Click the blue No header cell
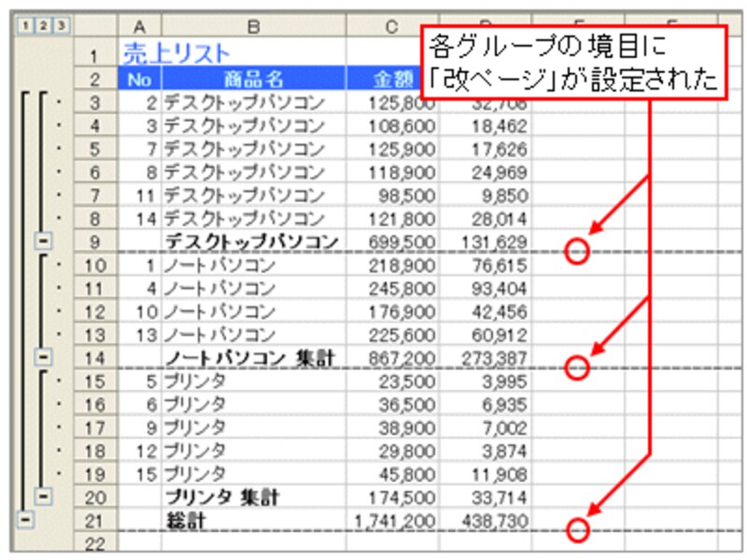 (139, 79)
